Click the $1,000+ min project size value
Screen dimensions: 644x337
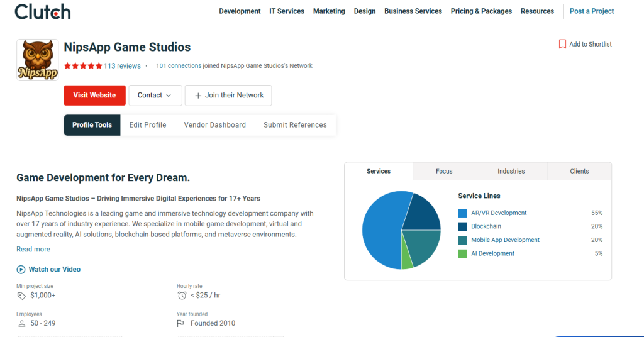coord(43,295)
